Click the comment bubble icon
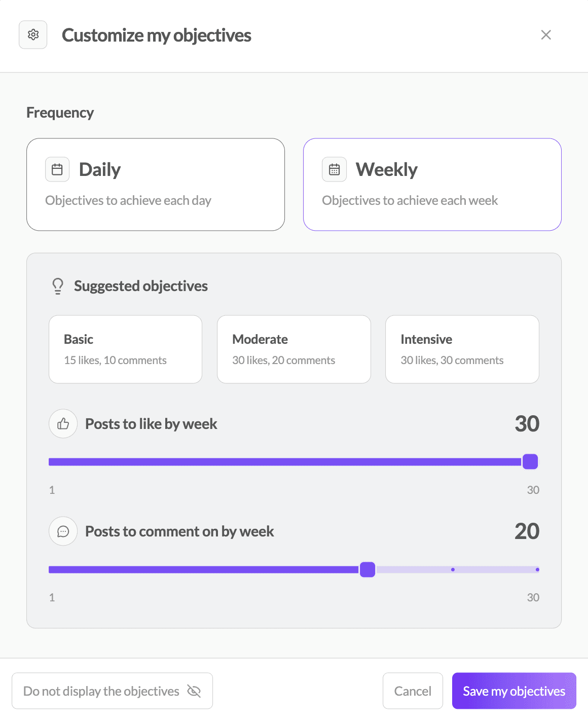This screenshot has width=588, height=719. point(63,531)
